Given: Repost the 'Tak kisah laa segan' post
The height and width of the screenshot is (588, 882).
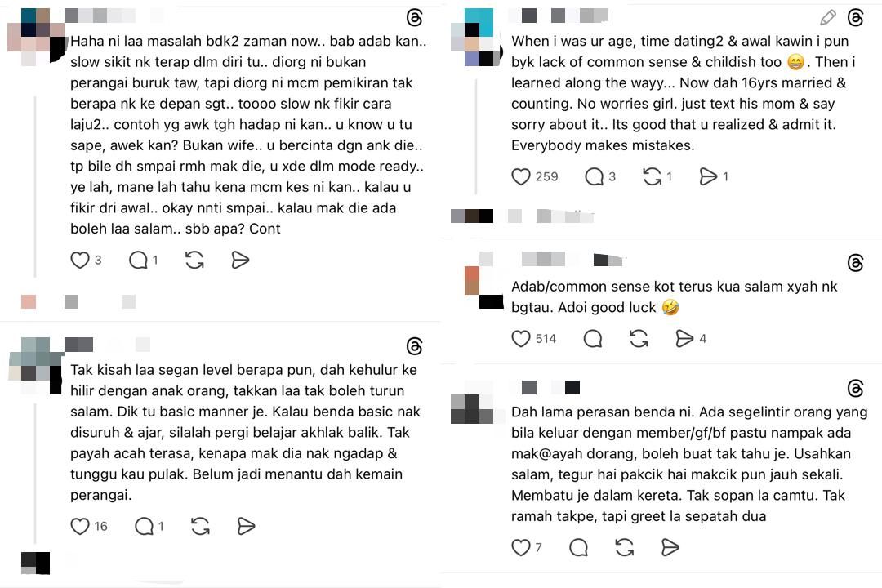Looking at the screenshot, I should tap(200, 526).
